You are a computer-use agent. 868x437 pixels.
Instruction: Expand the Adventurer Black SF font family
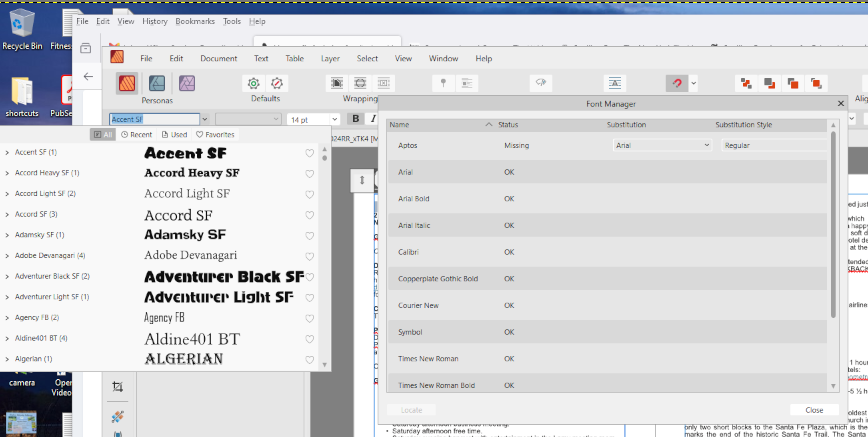(x=7, y=276)
